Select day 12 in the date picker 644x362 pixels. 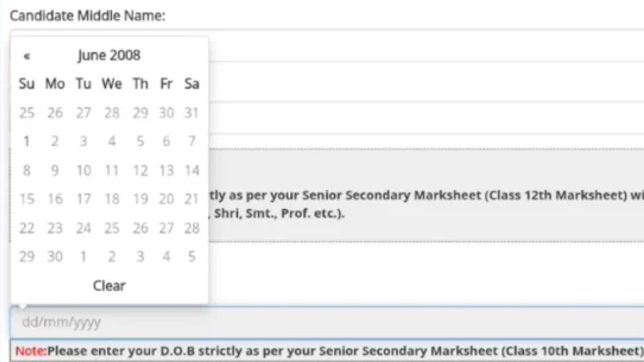pyautogui.click(x=140, y=171)
